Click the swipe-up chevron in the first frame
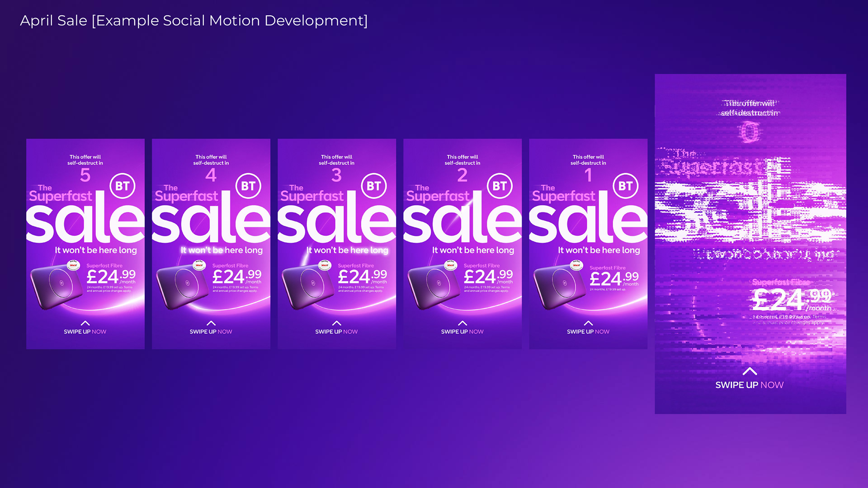The image size is (868, 488). point(85,323)
